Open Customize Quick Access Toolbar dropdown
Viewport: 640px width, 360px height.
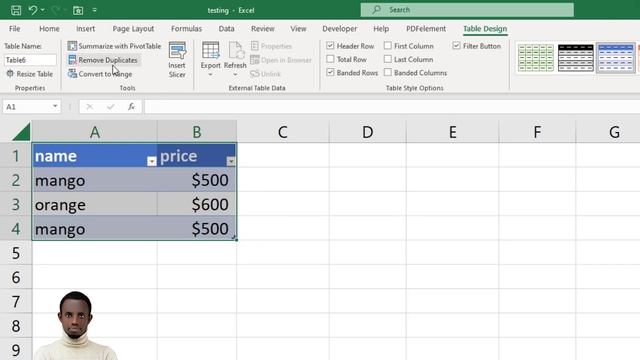[94, 10]
